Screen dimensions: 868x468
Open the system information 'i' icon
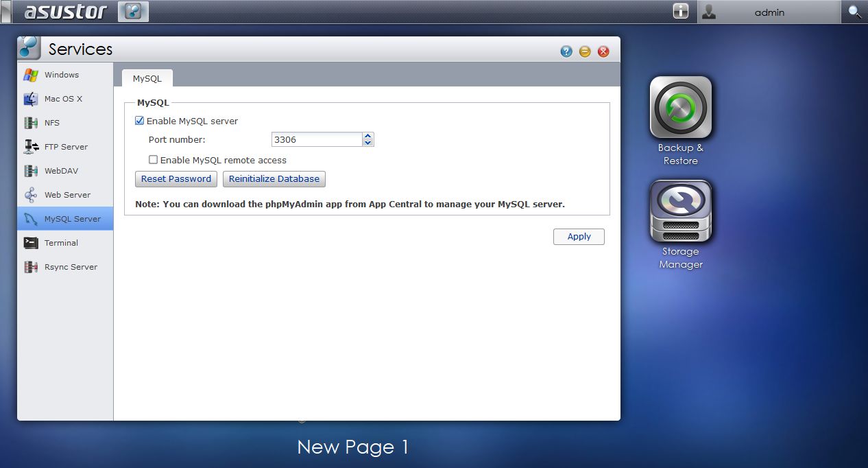pos(680,12)
